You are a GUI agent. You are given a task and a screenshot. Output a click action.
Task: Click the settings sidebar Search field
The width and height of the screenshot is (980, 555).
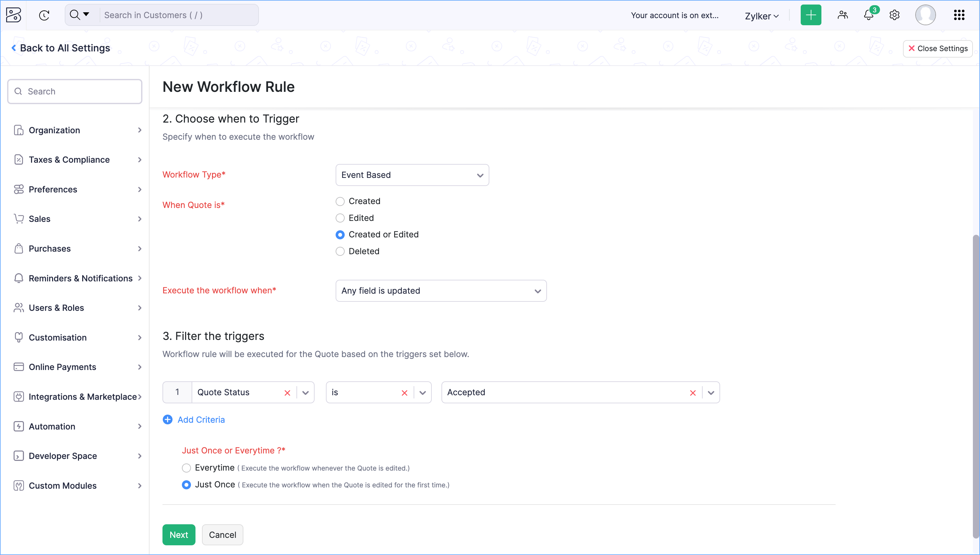pos(75,92)
